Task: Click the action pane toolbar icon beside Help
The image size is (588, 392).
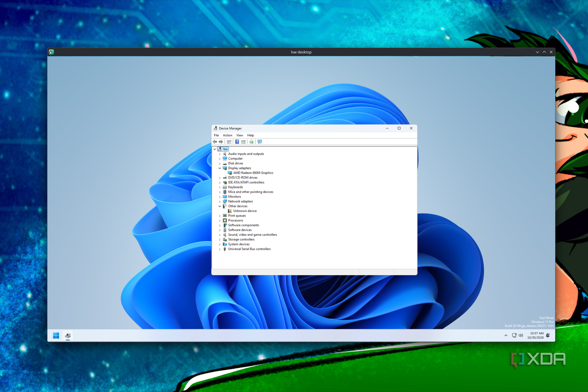Action: tap(243, 142)
